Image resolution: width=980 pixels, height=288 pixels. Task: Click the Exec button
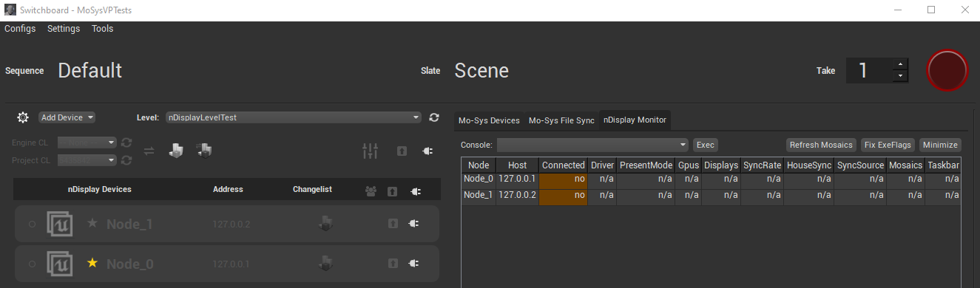click(706, 145)
